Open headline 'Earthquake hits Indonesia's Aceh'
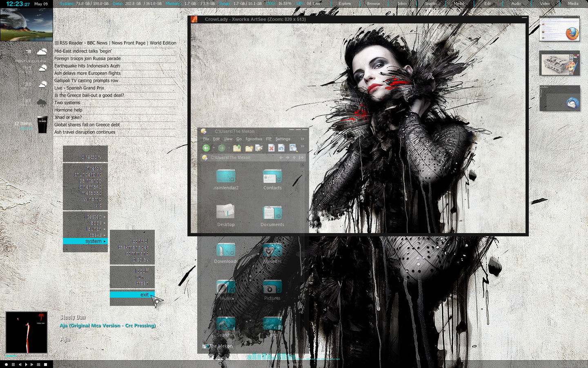The height and width of the screenshot is (368, 588). [87, 66]
